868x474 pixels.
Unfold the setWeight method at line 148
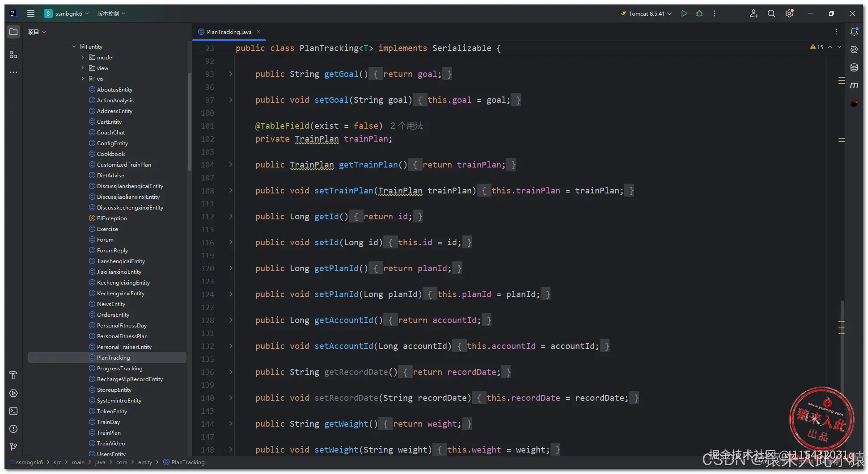[231, 449]
